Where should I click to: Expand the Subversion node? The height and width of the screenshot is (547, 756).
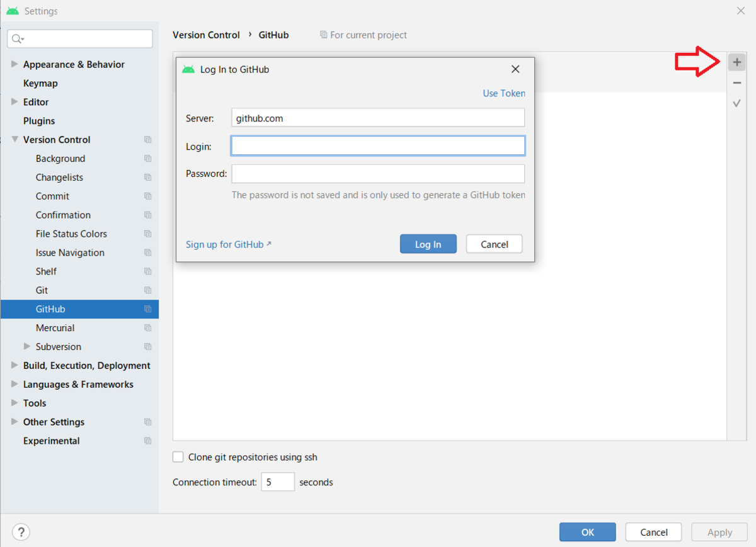[27, 347]
